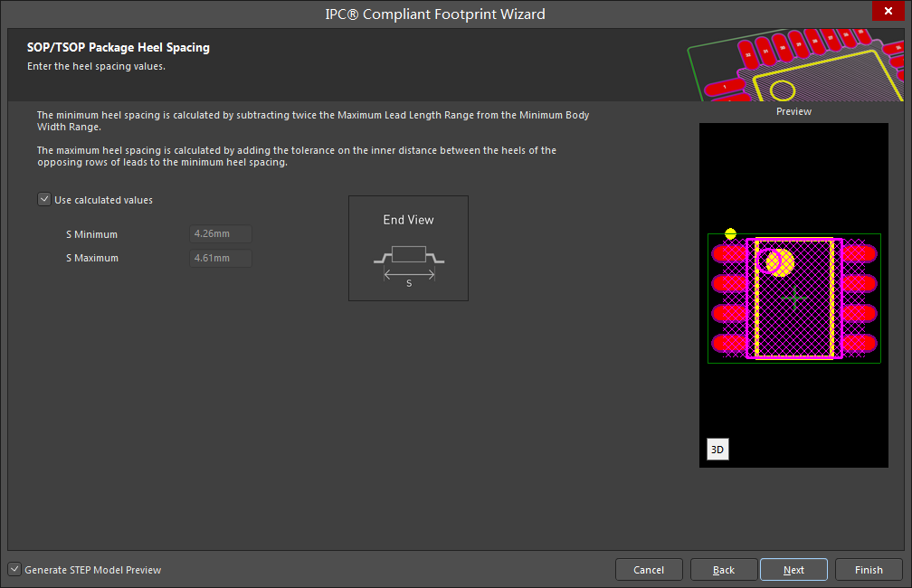The image size is (912, 588).
Task: Go to previous page with Back
Action: click(723, 570)
